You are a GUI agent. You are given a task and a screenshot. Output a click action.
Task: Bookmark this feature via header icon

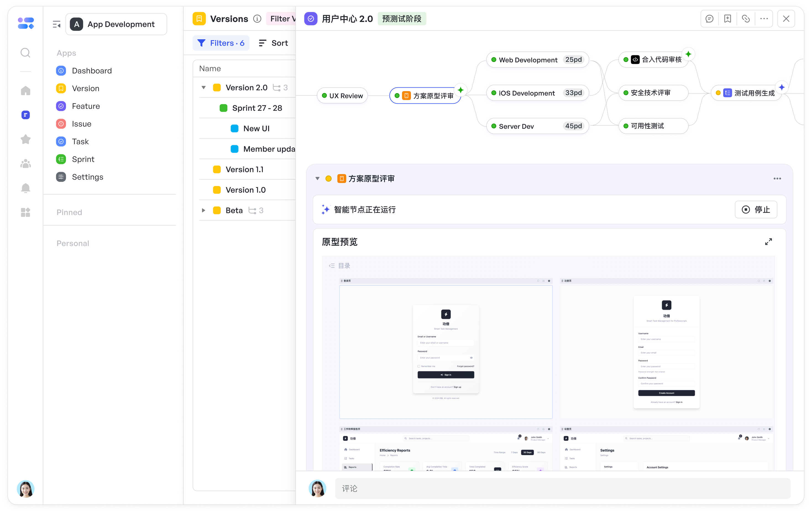pos(727,19)
